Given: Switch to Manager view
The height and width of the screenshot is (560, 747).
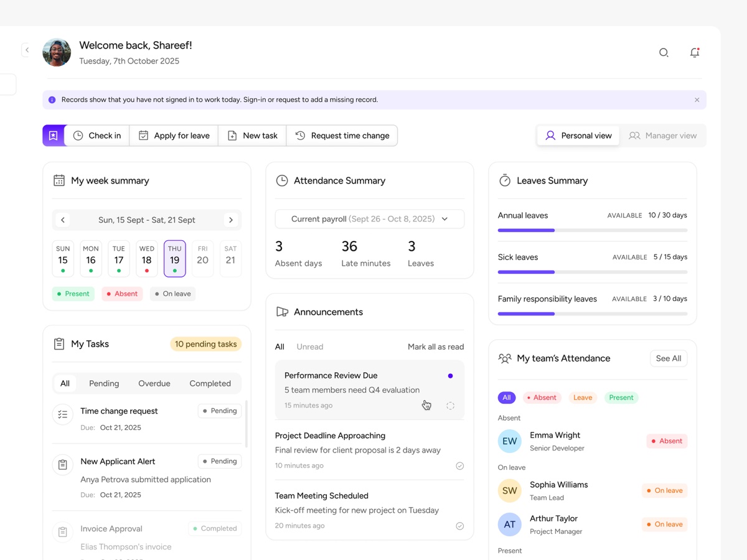Looking at the screenshot, I should [662, 136].
